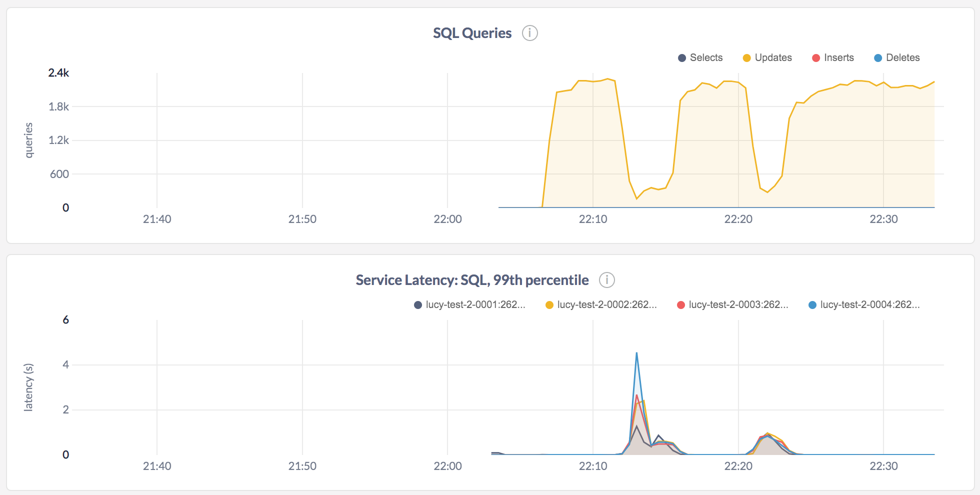Click the 21:40 time label under SQL Queries
This screenshot has height=495, width=980.
click(x=157, y=219)
